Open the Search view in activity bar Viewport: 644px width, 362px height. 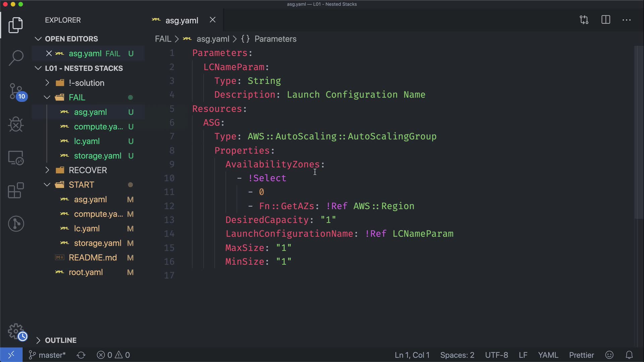click(16, 58)
